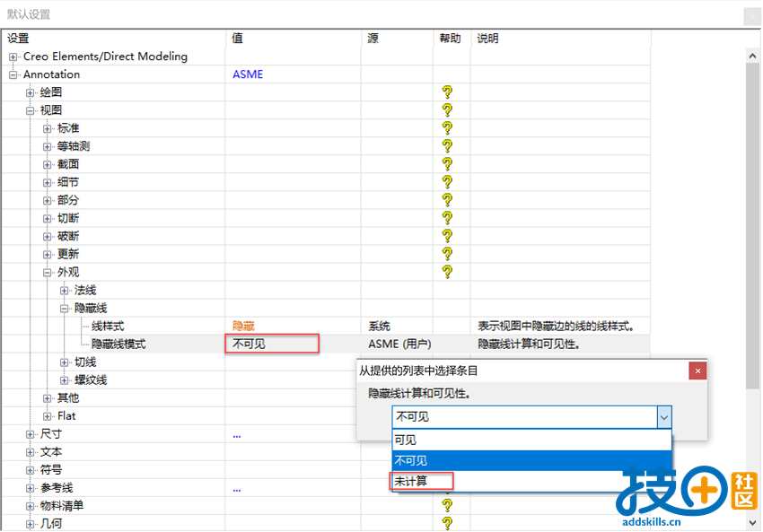
Task: Click the scrollbar down arrow
Action: point(752,523)
